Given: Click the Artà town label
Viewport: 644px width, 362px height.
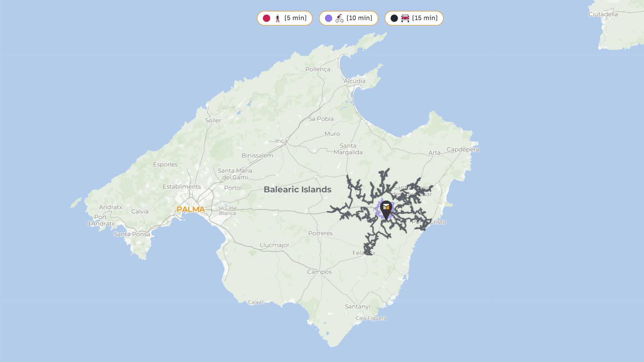Looking at the screenshot, I should pyautogui.click(x=434, y=153).
